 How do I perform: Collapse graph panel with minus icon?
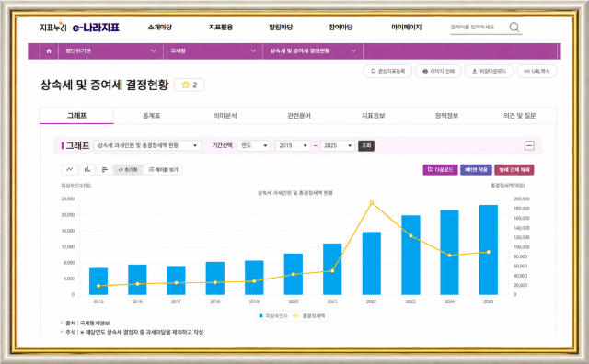[x=529, y=145]
